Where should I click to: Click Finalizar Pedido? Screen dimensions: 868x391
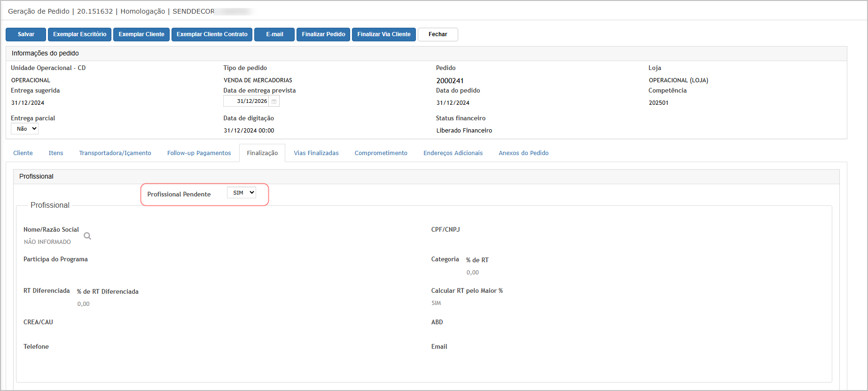pyautogui.click(x=323, y=34)
